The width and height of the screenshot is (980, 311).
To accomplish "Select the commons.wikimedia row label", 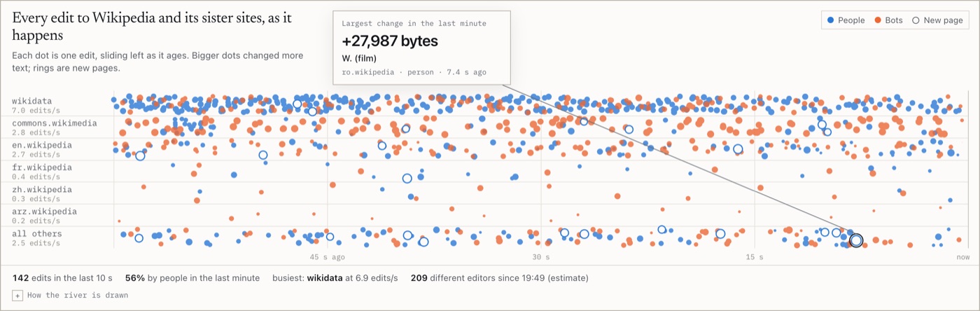I will (x=54, y=123).
